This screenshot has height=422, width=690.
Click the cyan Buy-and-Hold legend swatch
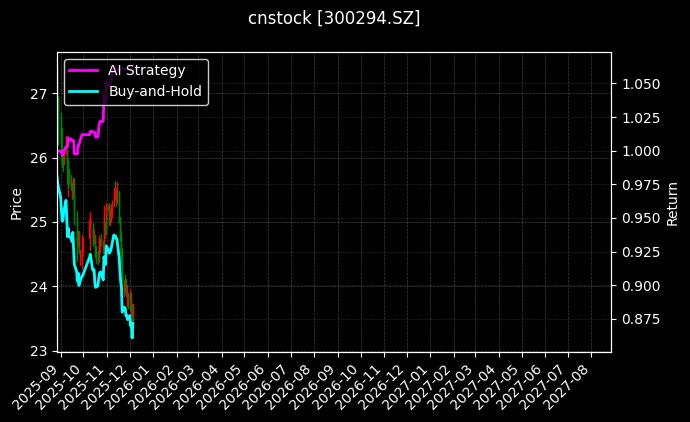point(83,91)
